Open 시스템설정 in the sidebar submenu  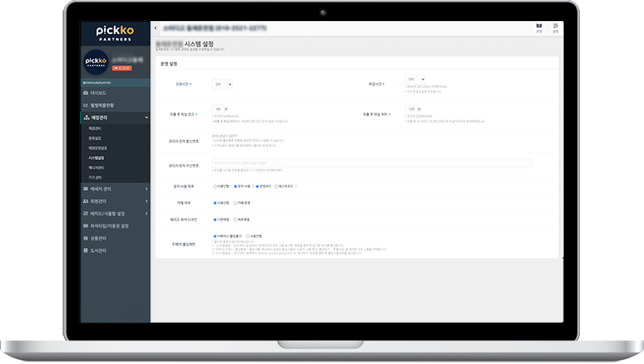point(97,158)
